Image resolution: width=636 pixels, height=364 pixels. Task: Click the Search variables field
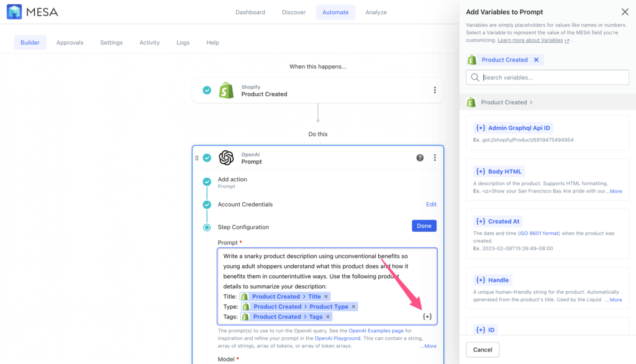(547, 77)
